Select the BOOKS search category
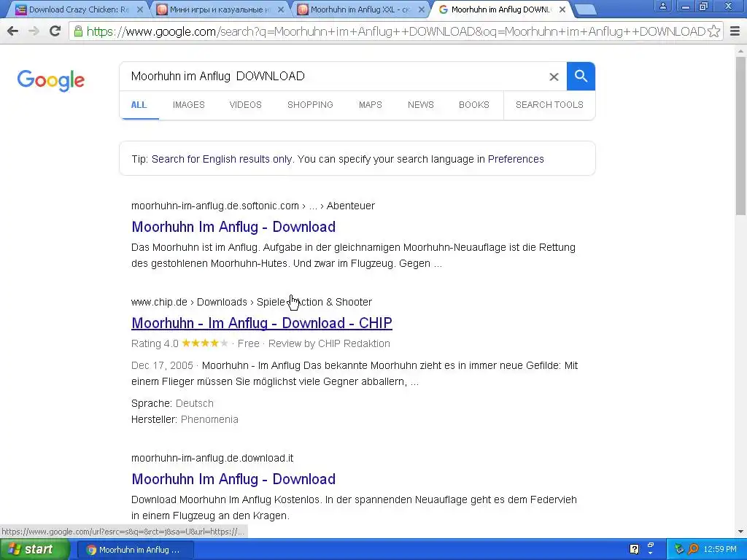The height and width of the screenshot is (560, 747). tap(474, 105)
